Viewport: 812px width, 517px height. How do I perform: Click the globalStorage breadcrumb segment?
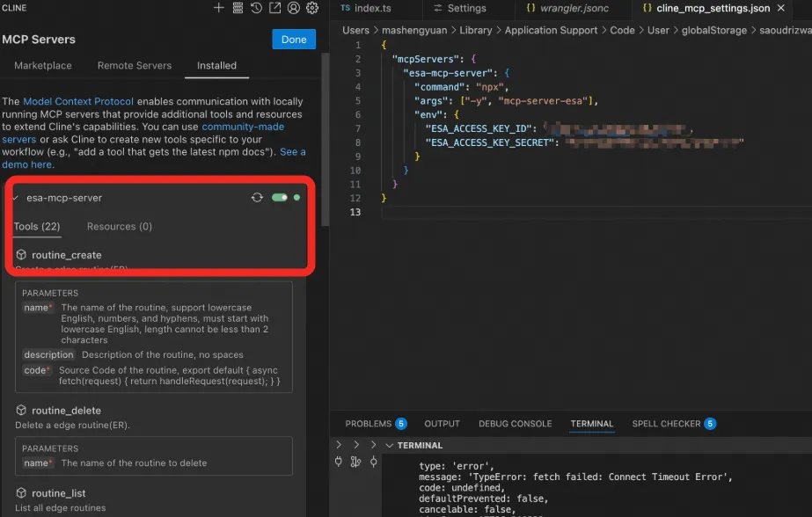[x=714, y=31]
